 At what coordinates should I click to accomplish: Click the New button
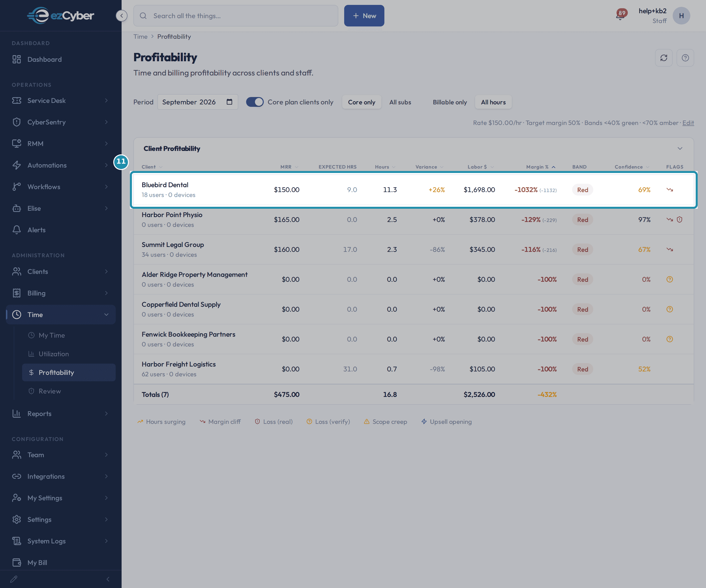[x=364, y=16]
